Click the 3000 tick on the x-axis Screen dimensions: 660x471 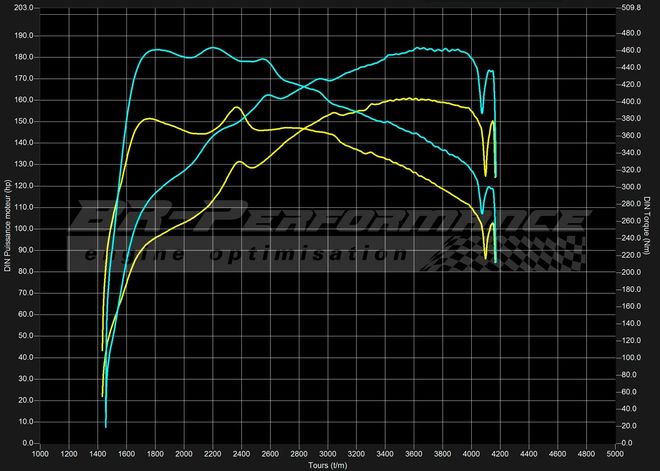click(327, 453)
